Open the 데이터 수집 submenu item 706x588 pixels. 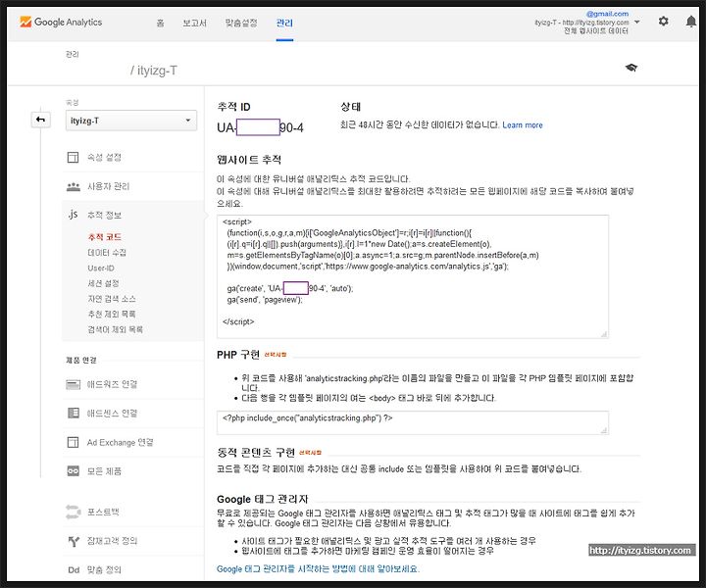(x=107, y=253)
